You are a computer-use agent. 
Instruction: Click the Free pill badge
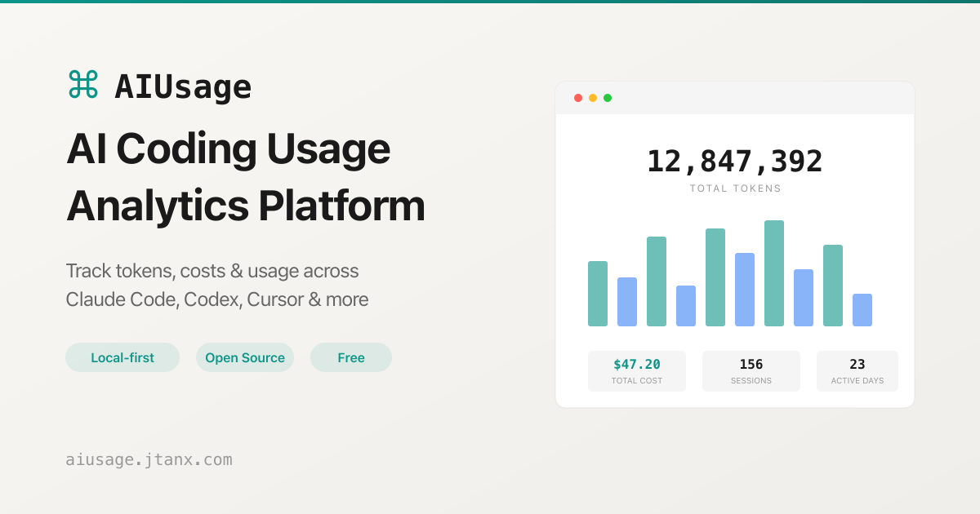point(351,357)
